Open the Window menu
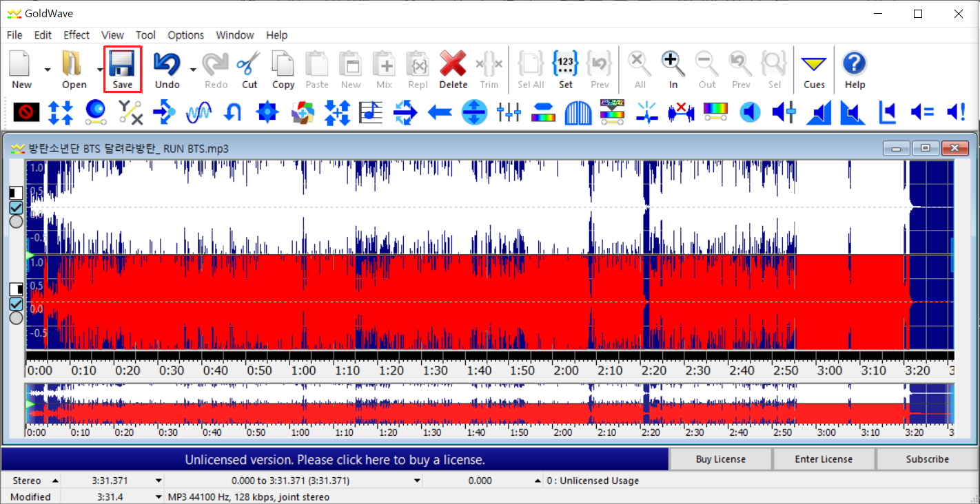980x504 pixels. pyautogui.click(x=235, y=35)
